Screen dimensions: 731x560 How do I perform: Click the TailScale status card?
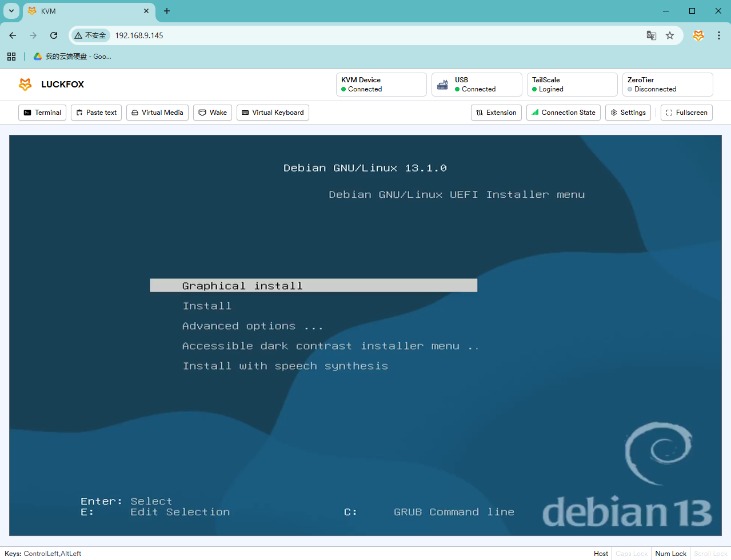click(572, 85)
